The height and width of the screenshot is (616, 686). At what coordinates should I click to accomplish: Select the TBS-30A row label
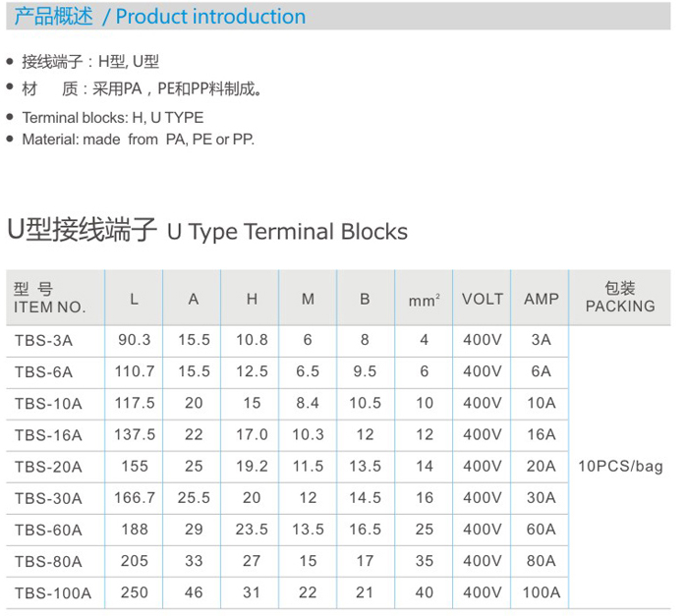pos(47,498)
